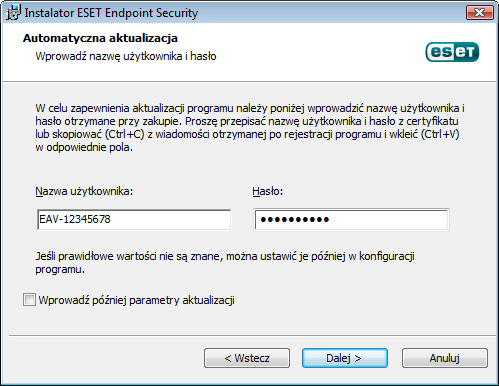Cancel installation with the Anuluj button
Screen dimensions: 499x386
point(445,358)
